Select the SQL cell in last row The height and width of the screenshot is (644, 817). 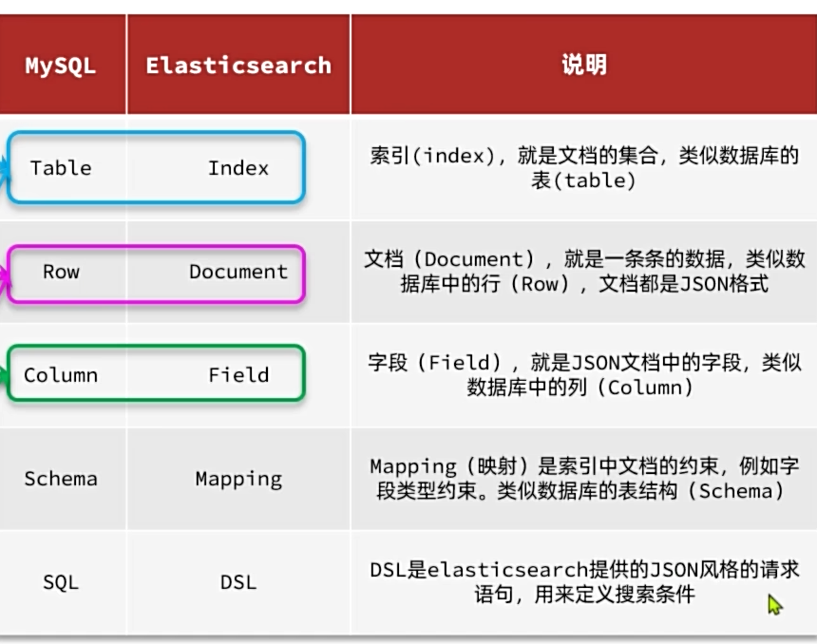pyautogui.click(x=61, y=582)
